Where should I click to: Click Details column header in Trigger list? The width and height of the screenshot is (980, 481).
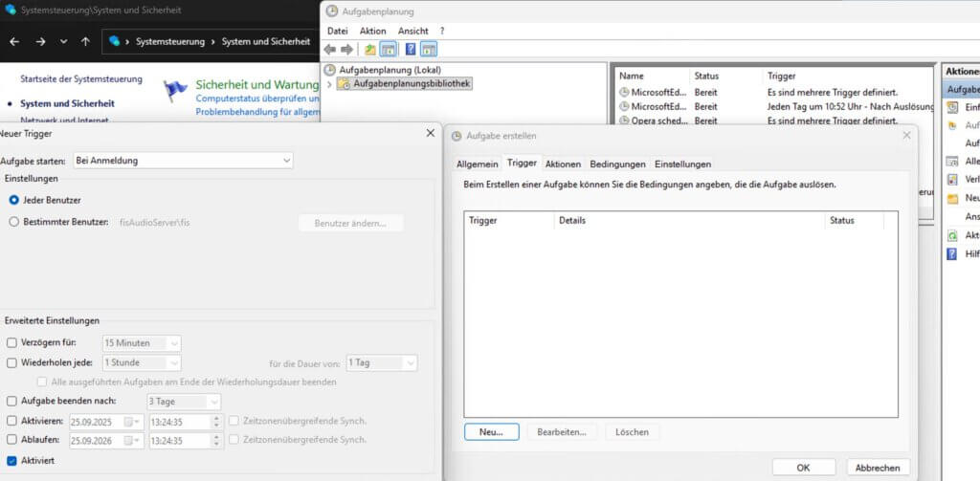(689, 221)
